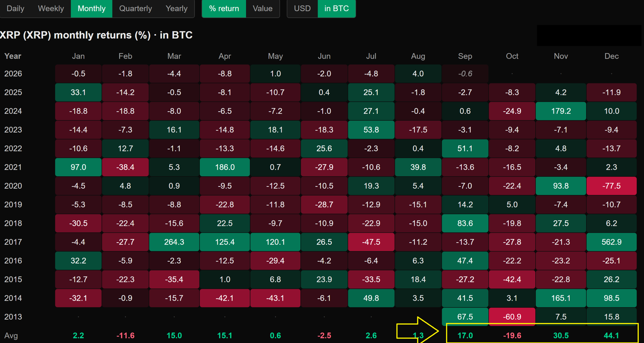644x343 pixels.
Task: Select the % return display mode
Action: [x=224, y=8]
